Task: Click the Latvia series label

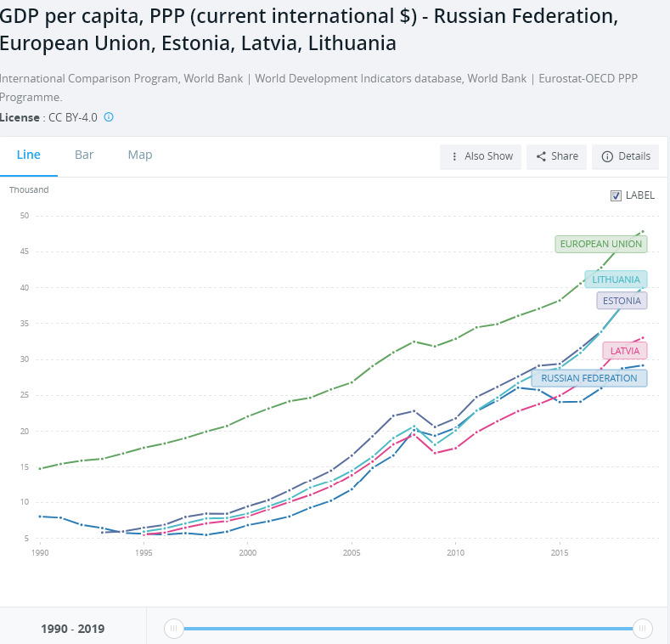Action: coord(625,351)
